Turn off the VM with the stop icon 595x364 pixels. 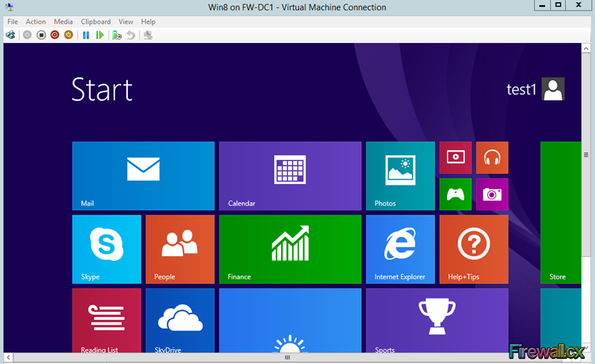click(41, 35)
